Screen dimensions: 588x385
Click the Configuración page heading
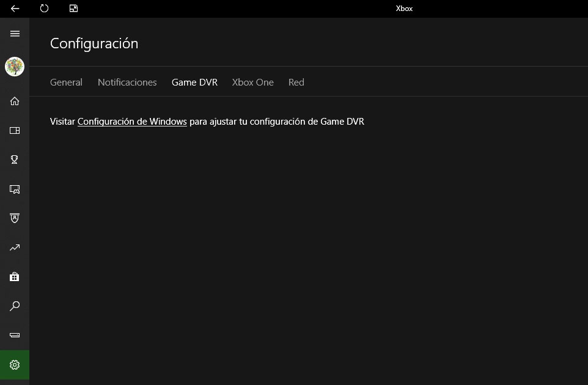[x=94, y=43]
